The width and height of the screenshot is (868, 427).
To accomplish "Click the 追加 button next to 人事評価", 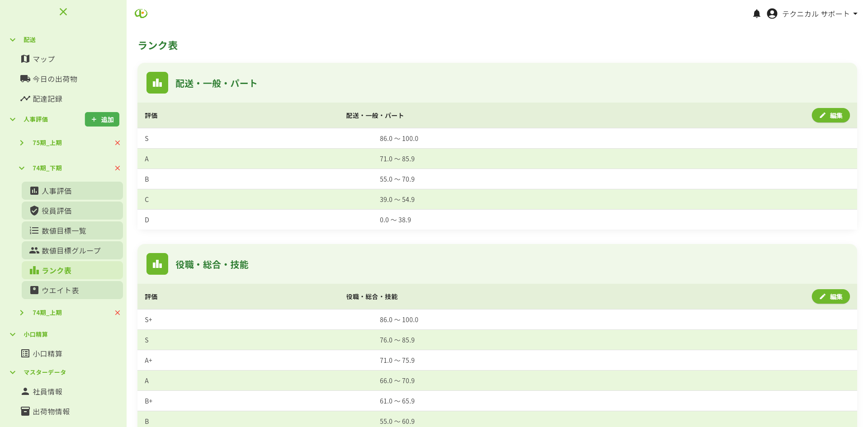I will coord(102,119).
